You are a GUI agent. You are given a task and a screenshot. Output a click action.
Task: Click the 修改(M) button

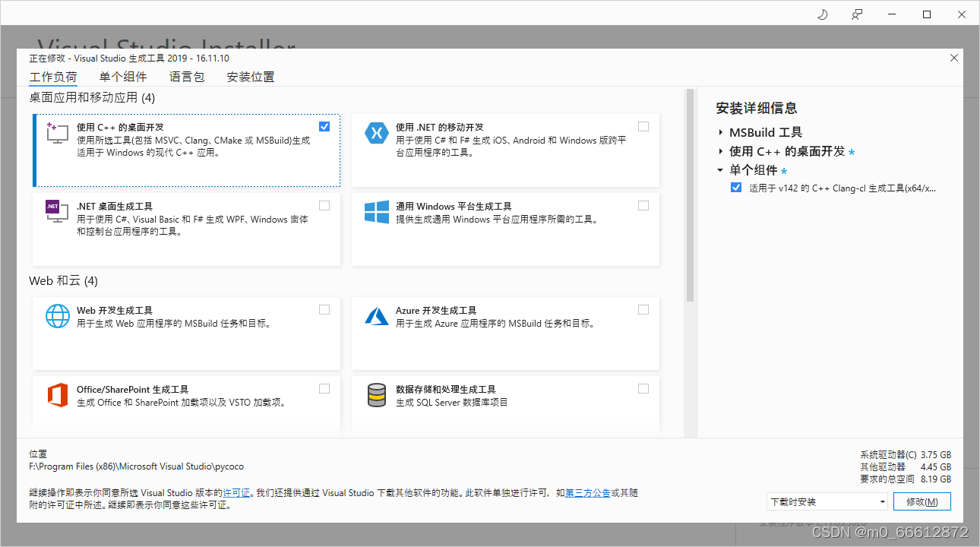[922, 501]
